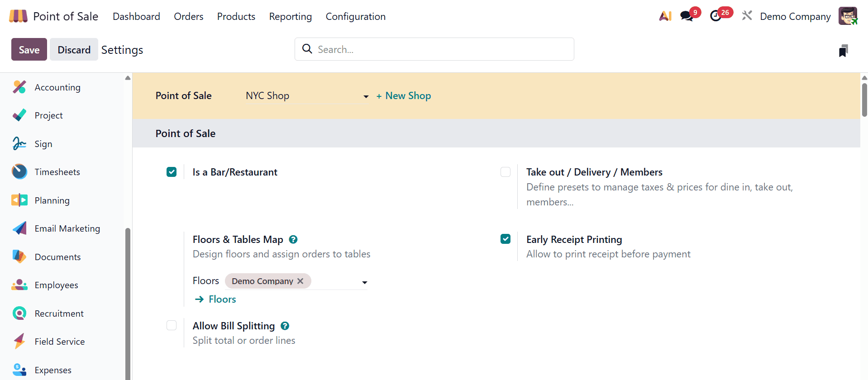Image resolution: width=868 pixels, height=380 pixels.
Task: Click the search magnifier icon
Action: (307, 49)
